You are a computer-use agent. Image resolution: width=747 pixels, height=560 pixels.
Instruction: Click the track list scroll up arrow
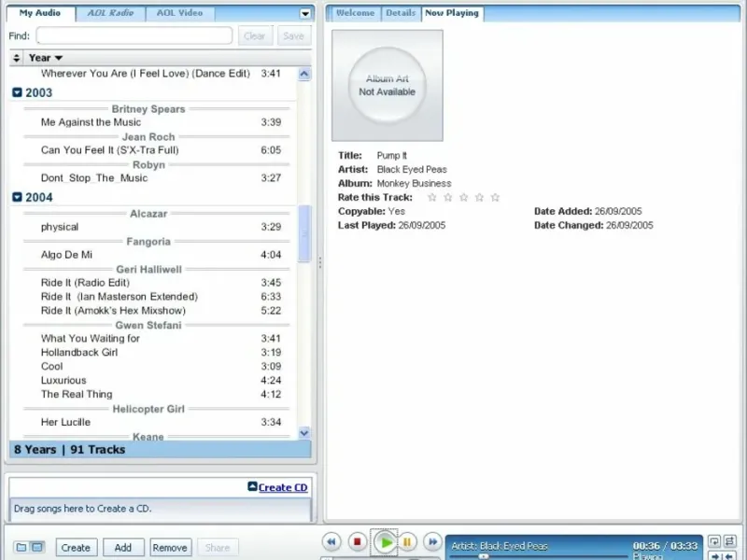coord(304,74)
